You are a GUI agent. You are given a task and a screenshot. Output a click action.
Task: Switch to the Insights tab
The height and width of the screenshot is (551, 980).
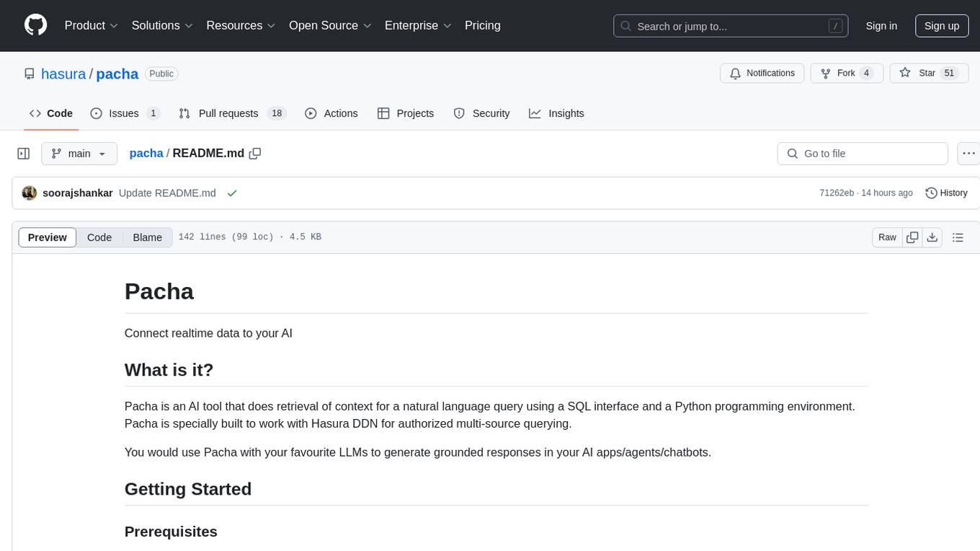(x=556, y=113)
